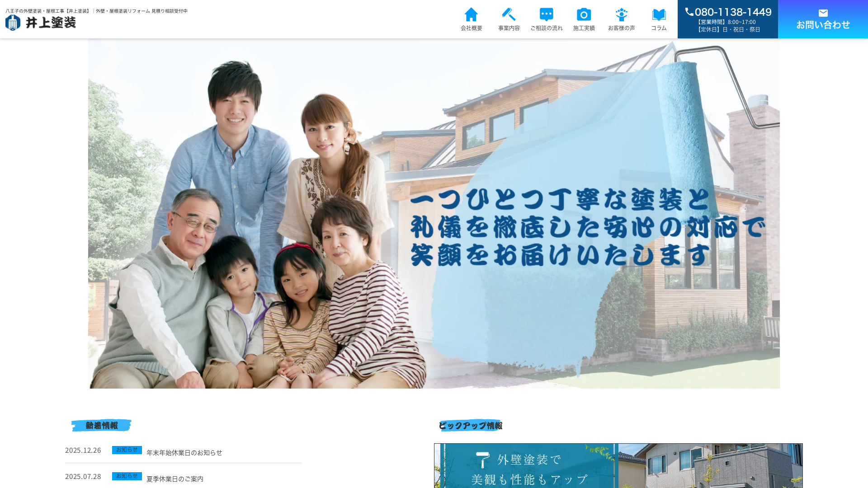Open the コラム book icon

click(659, 14)
